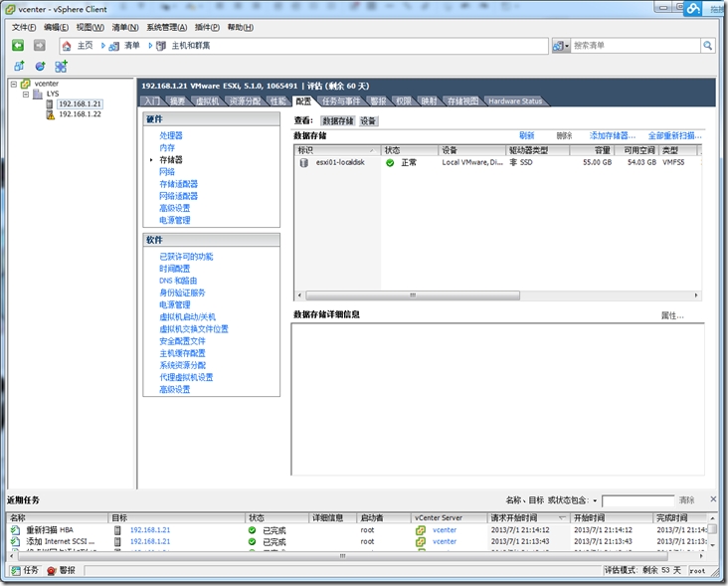Click datastore list horizontal scrollbar thumb
The width and height of the screenshot is (728, 586).
click(413, 295)
